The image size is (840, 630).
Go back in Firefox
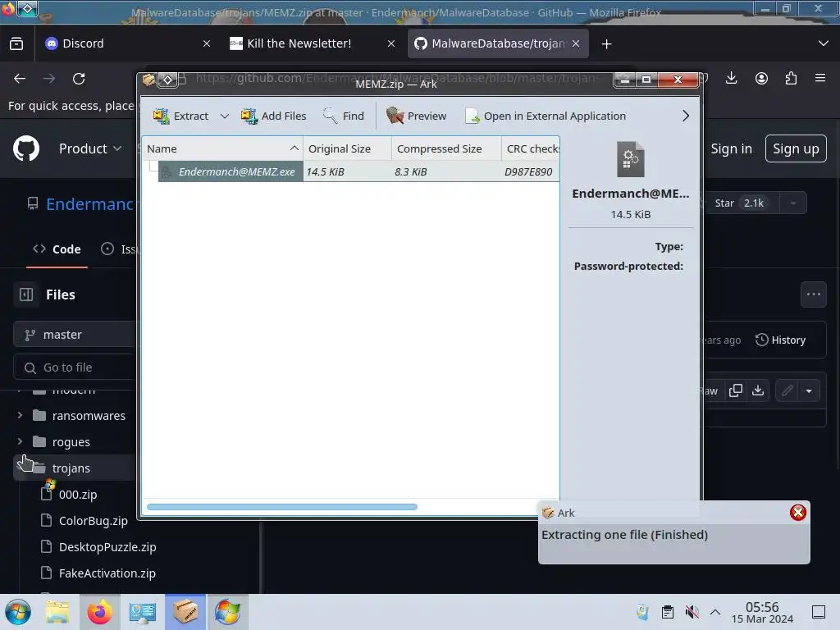20,79
